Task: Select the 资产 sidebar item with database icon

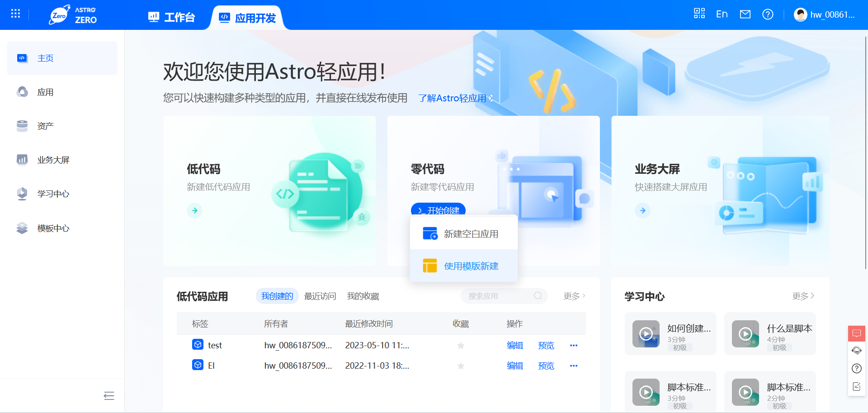Action: pos(45,126)
